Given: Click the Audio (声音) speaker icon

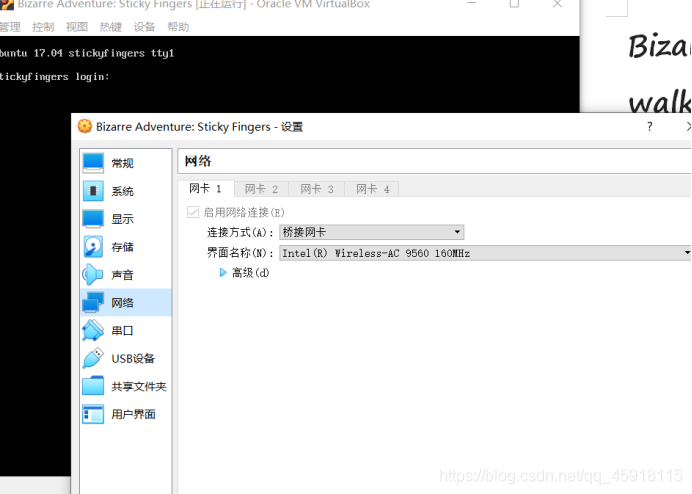Looking at the screenshot, I should (x=93, y=275).
